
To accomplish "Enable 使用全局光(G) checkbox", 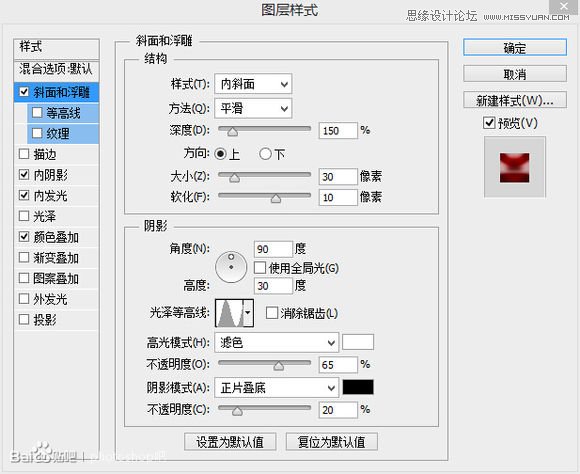I will 260,268.
